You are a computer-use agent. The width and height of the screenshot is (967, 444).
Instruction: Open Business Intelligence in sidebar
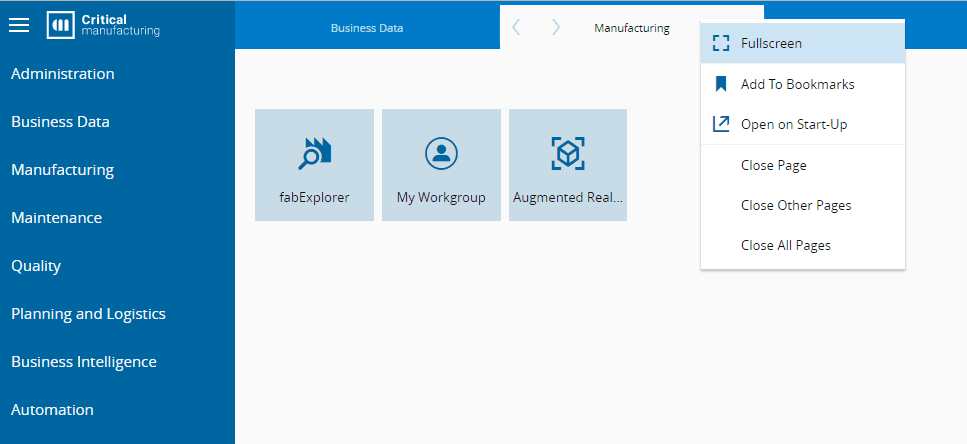click(x=84, y=362)
